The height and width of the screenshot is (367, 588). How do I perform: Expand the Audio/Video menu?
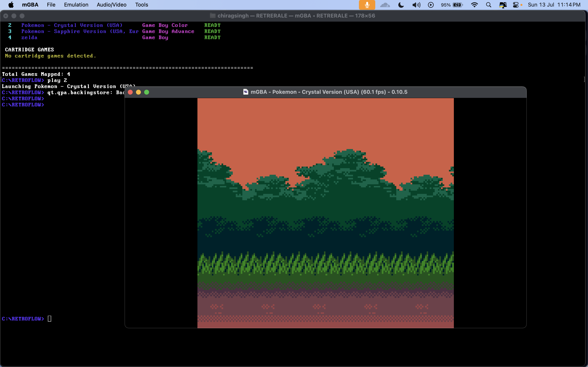[x=111, y=5]
